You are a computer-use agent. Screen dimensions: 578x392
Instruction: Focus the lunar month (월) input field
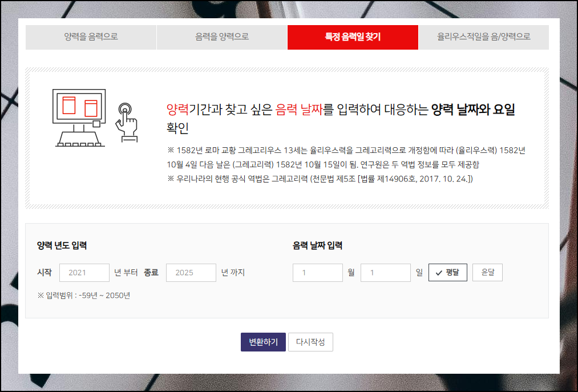318,273
